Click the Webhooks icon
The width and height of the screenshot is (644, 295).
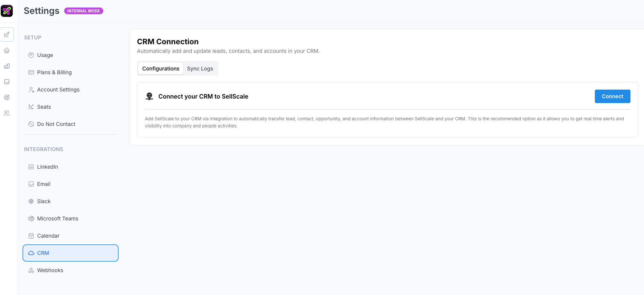click(x=31, y=270)
